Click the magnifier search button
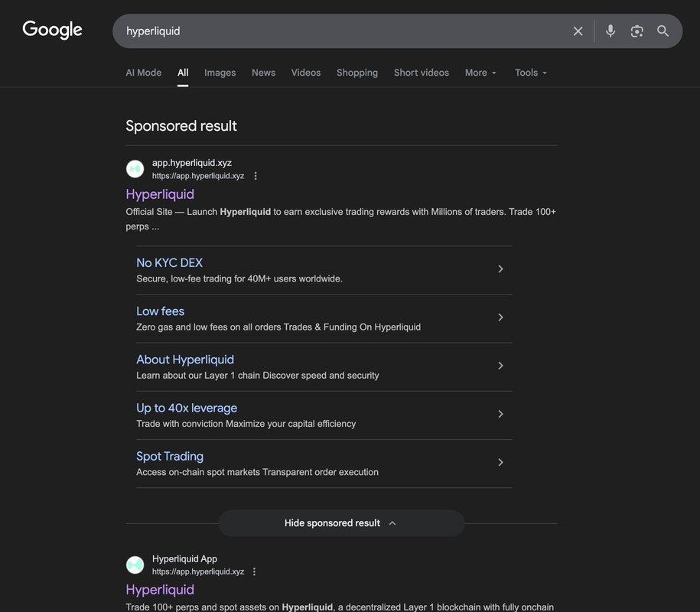This screenshot has height=612, width=700. pyautogui.click(x=663, y=31)
